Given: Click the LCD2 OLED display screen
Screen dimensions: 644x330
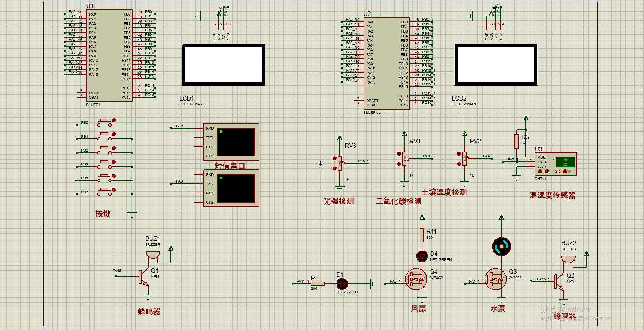Looking at the screenshot, I should [496, 65].
